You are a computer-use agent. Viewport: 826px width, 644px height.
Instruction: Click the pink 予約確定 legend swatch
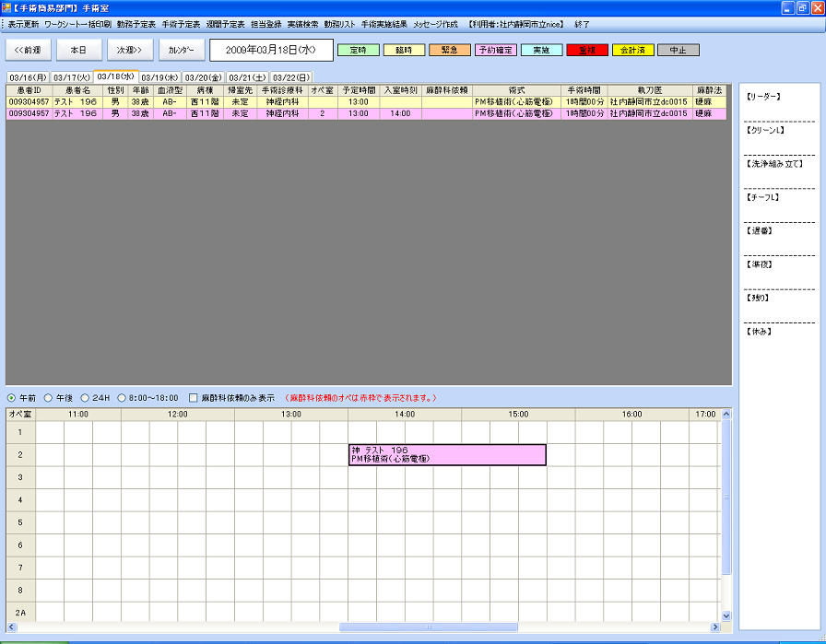496,50
